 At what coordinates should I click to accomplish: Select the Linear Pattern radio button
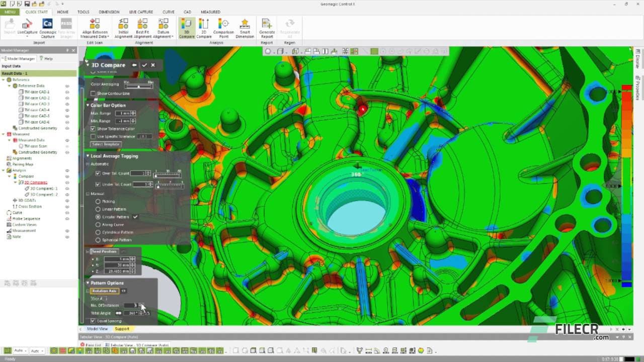(x=99, y=209)
